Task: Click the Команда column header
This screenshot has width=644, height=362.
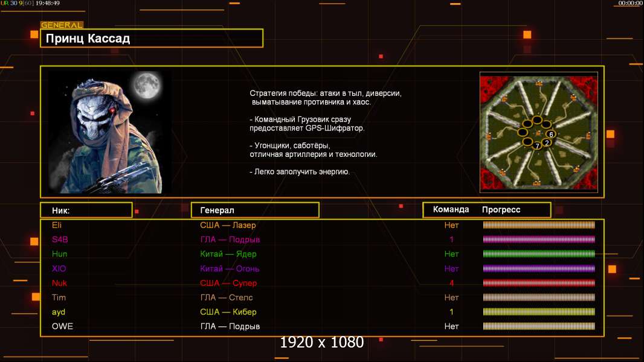Action: (x=451, y=210)
